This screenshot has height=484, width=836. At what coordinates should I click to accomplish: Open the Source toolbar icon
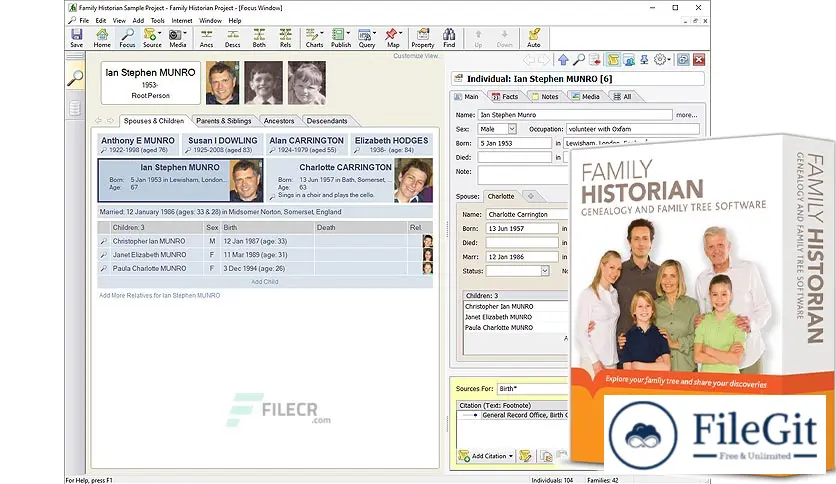(152, 38)
